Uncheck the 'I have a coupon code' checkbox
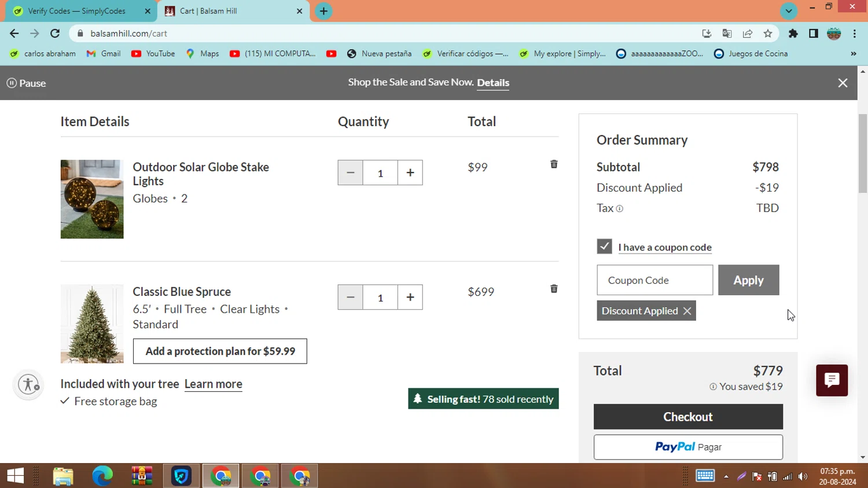Screen dimensions: 868x488 [x=604, y=247]
